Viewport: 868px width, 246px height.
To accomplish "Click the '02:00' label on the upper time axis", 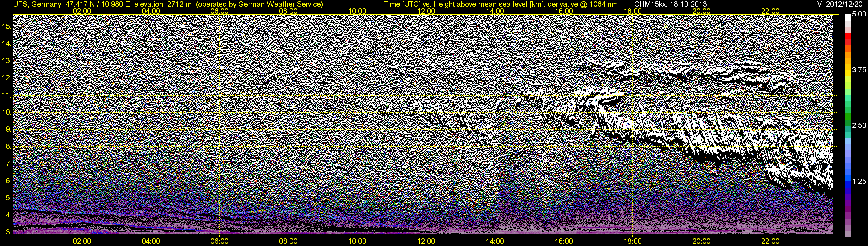I will pos(82,11).
